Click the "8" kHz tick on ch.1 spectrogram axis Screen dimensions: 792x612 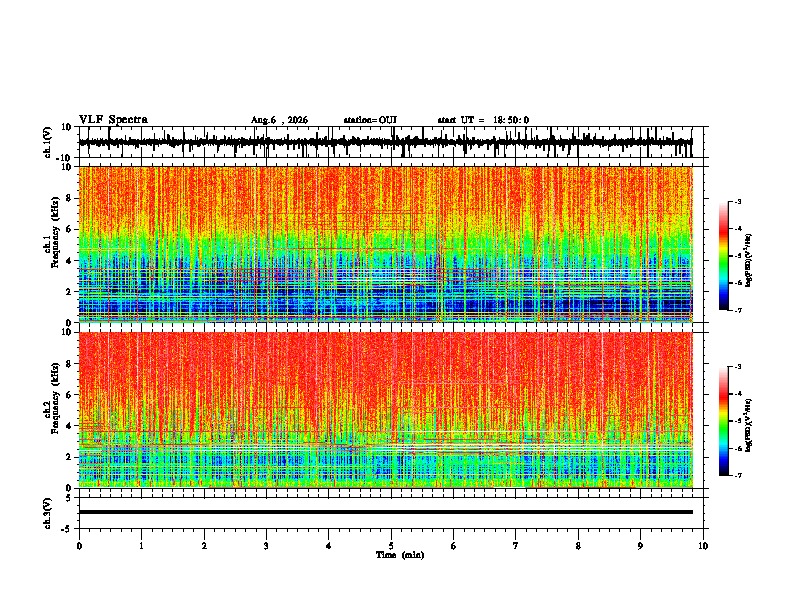(x=69, y=198)
